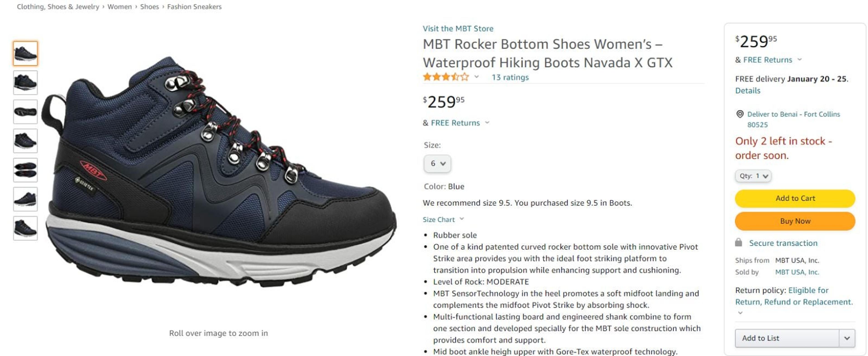
Task: Open Women in the breadcrumb
Action: point(119,7)
